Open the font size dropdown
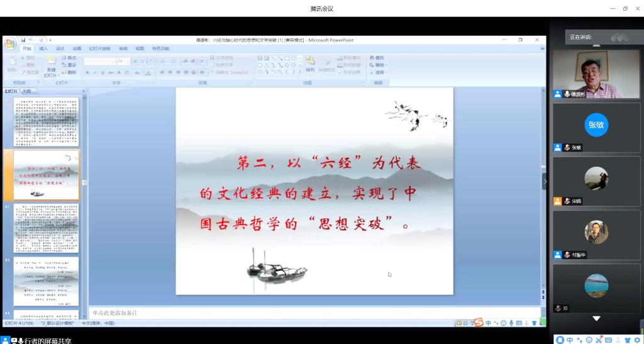 128,61
